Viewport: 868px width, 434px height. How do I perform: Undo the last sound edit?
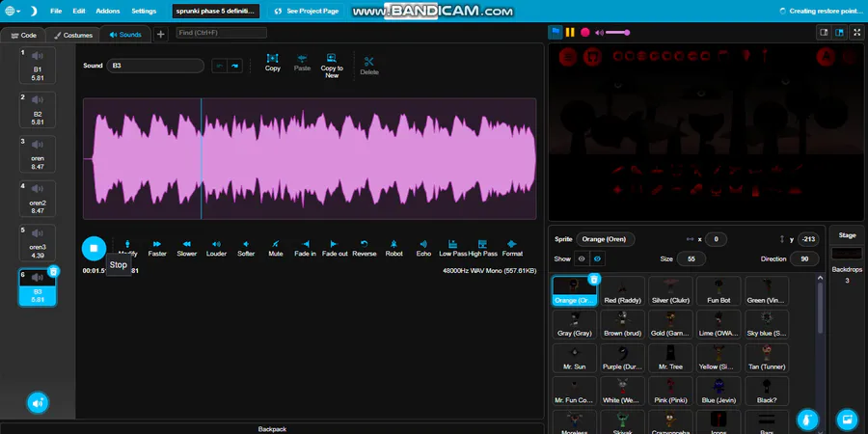tap(219, 66)
